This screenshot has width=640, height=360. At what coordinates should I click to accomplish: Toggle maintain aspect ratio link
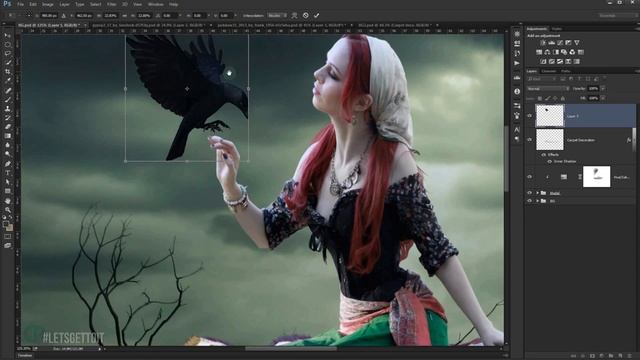click(x=124, y=16)
